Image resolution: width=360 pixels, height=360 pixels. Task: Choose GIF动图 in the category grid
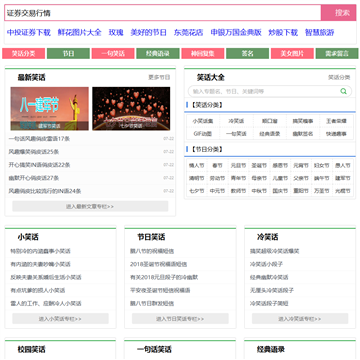(x=203, y=134)
